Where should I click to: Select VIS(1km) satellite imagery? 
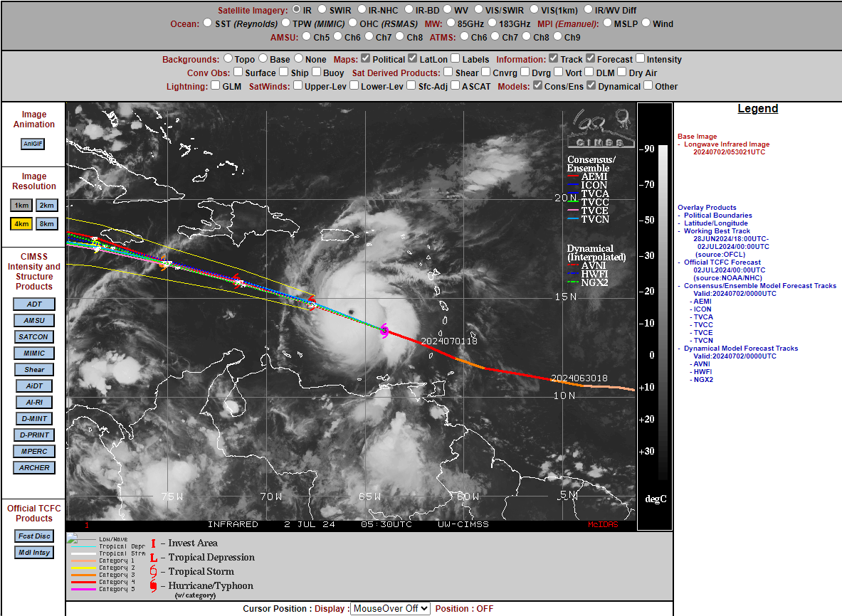[x=535, y=9]
